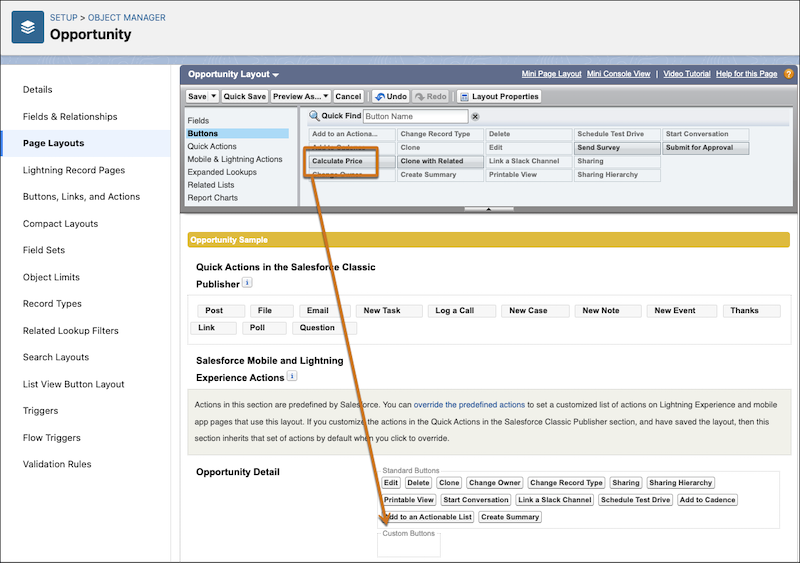Select the Thanks publisher action

[752, 311]
